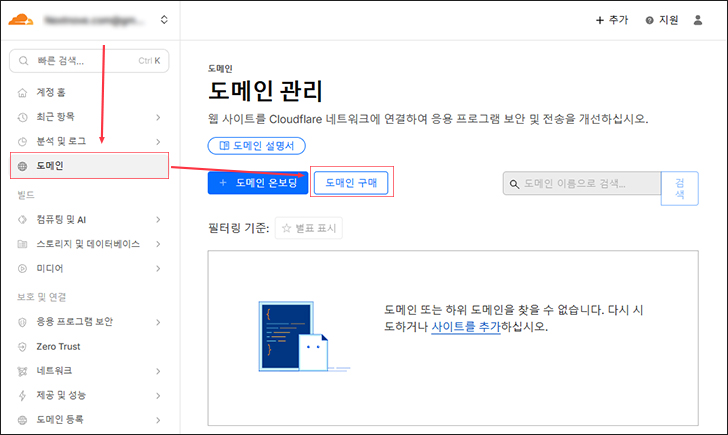
Task: Click the 도메인 온보딩 button
Action: (x=258, y=183)
